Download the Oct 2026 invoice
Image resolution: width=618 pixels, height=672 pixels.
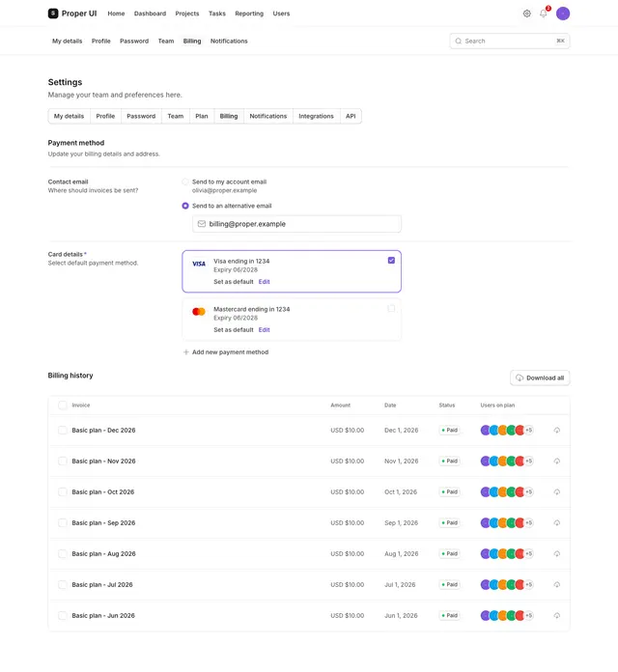[557, 491]
